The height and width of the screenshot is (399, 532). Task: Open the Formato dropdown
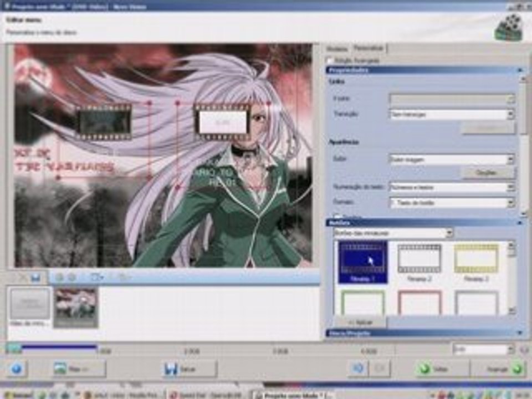452,203
